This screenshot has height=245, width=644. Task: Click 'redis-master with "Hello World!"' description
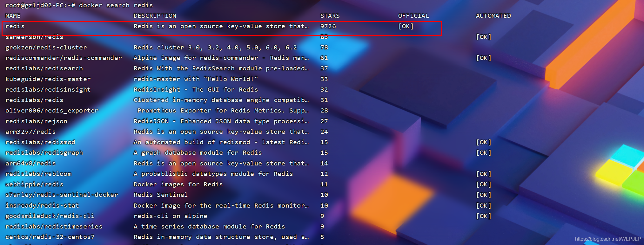pos(196,79)
